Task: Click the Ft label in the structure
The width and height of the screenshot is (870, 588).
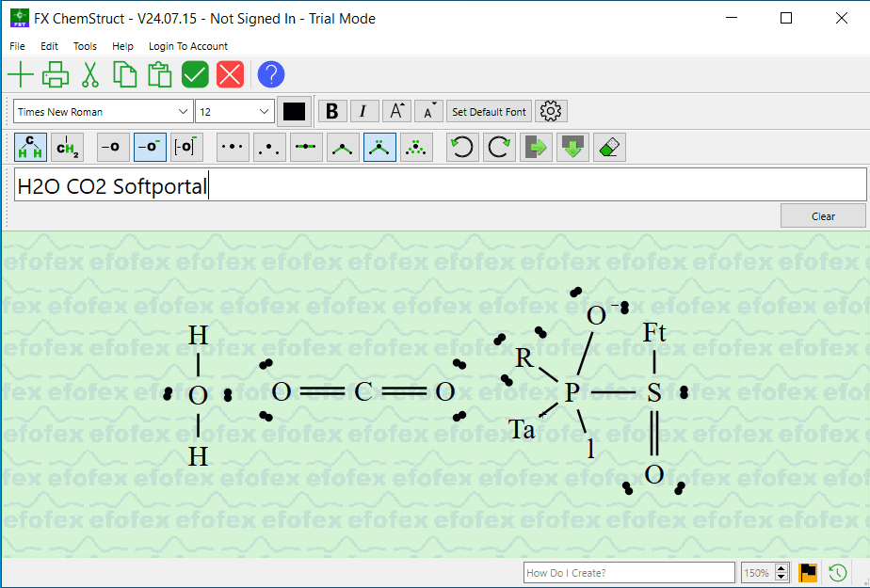Action: 654,332
